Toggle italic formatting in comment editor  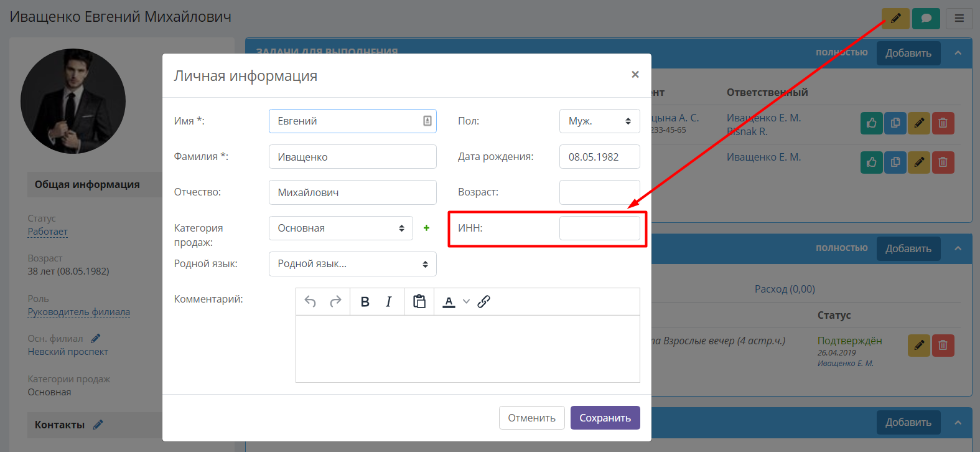pos(389,302)
